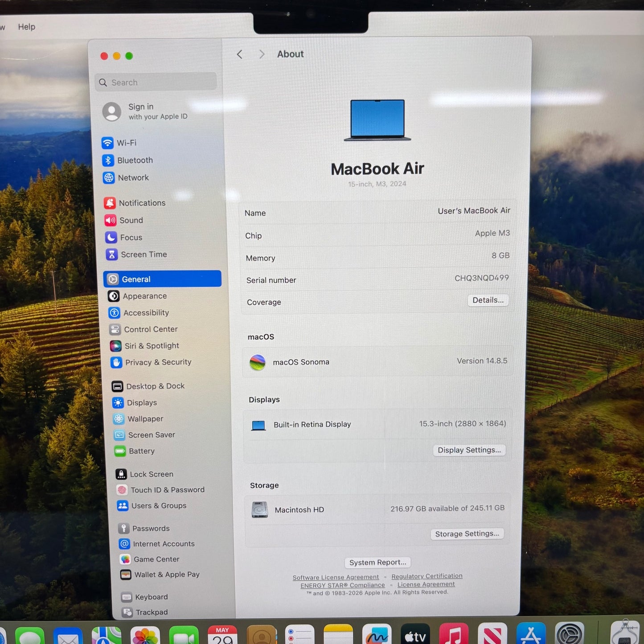The width and height of the screenshot is (644, 644).
Task: Select Game Center in the sidebar
Action: click(x=150, y=559)
